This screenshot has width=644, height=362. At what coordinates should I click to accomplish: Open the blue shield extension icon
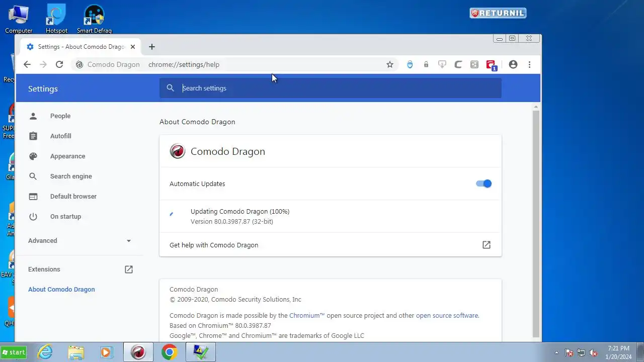click(410, 64)
